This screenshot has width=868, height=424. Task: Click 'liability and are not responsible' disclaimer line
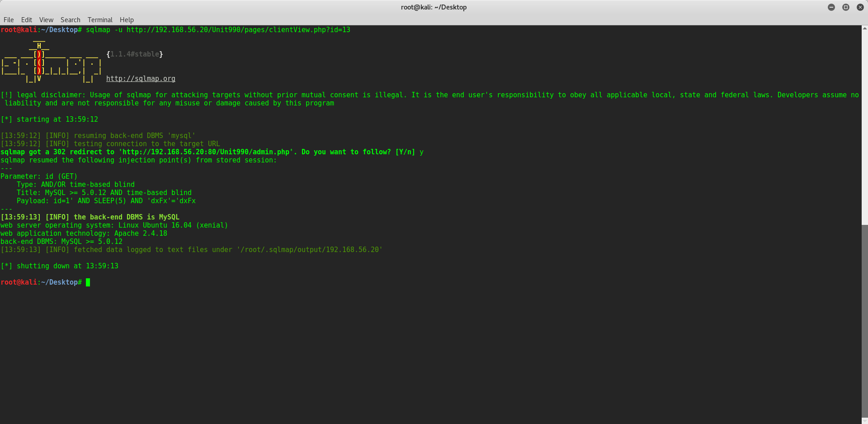(x=170, y=103)
